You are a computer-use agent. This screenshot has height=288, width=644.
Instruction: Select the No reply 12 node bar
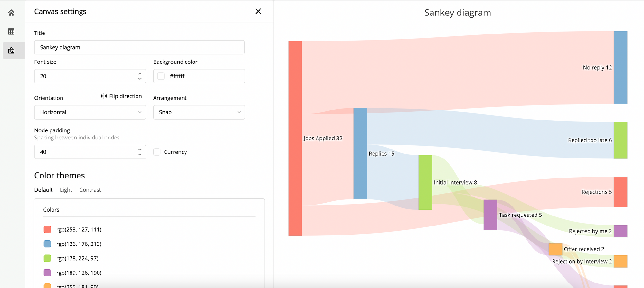(x=620, y=68)
